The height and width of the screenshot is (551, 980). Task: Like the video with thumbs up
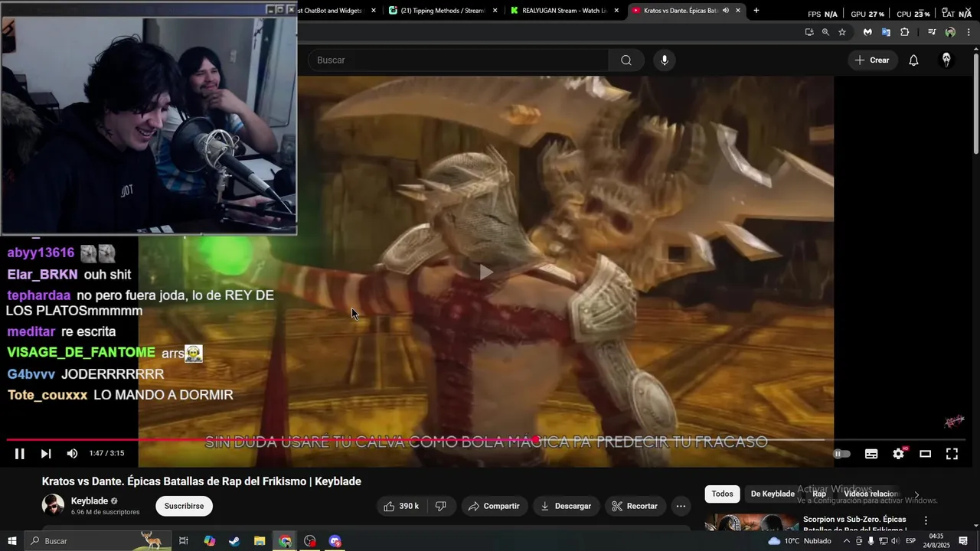click(401, 506)
